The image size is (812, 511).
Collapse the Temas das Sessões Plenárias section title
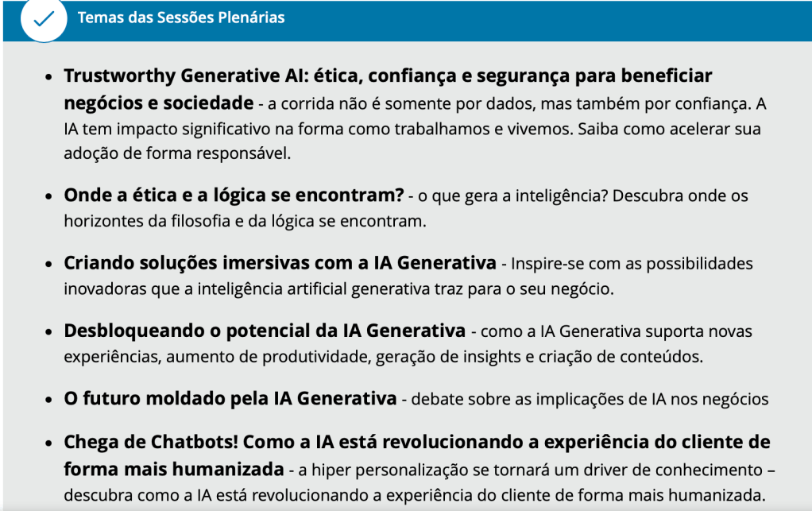180,17
